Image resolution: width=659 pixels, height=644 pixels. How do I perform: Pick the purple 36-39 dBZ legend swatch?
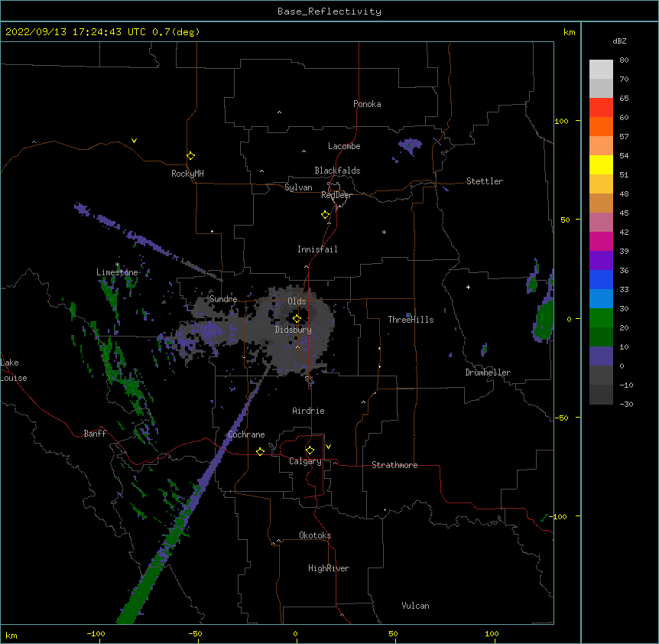coord(601,261)
